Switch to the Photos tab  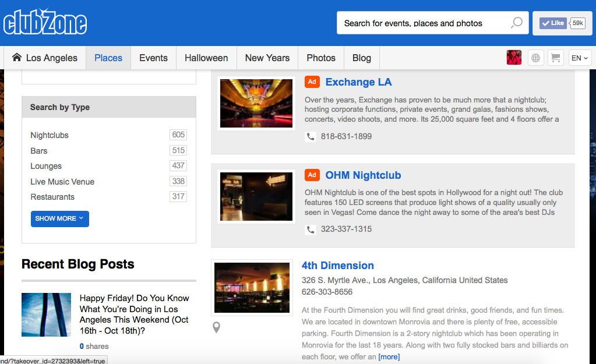point(321,58)
